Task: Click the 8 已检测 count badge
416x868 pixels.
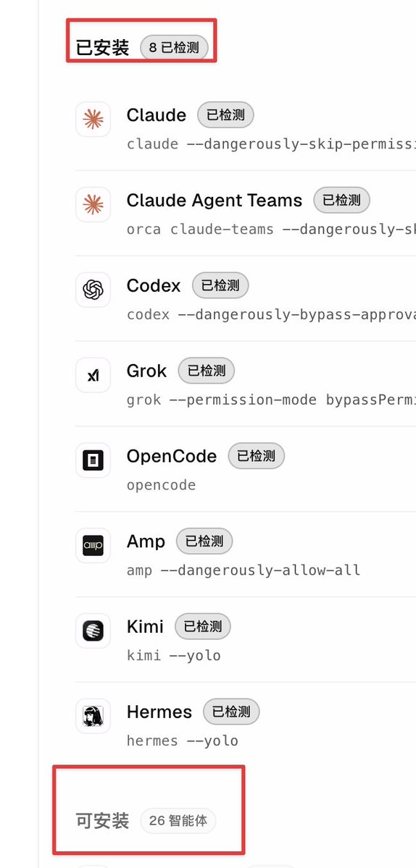Action: pos(174,48)
